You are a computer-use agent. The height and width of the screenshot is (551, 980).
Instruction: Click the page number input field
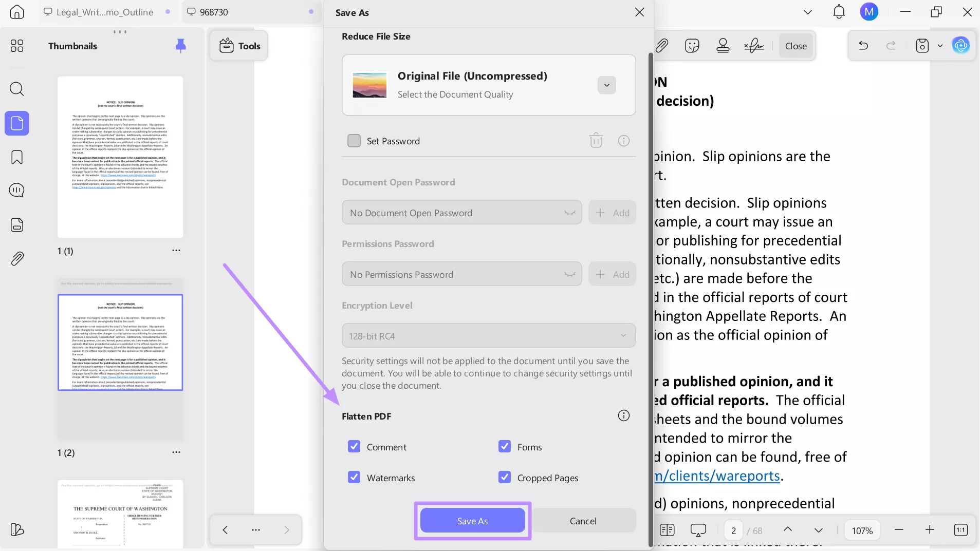pos(733,530)
